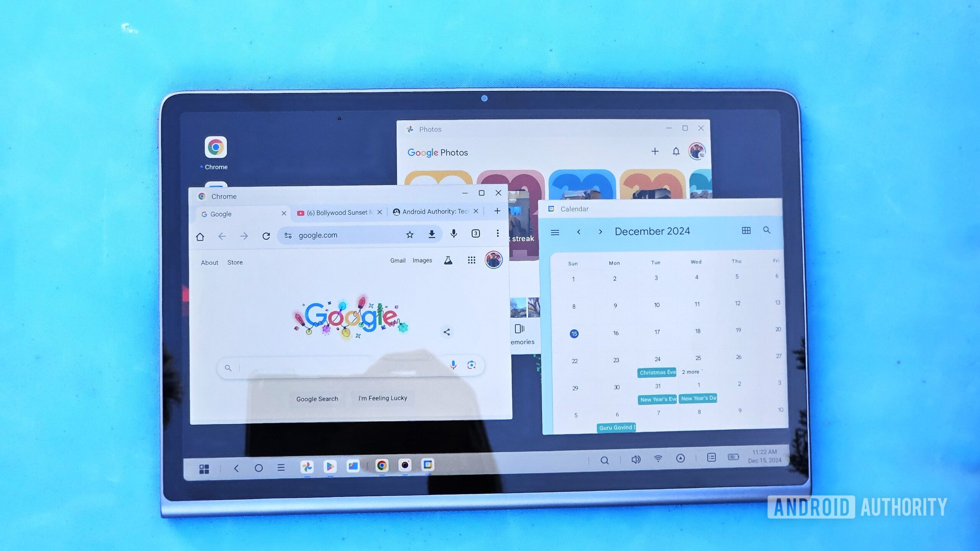Click previous month chevron in Calendar
This screenshot has height=551, width=980.
coord(580,231)
